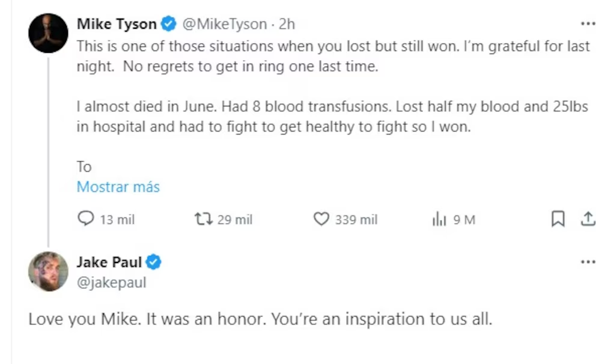Click Mike Tyson's profile avatar
Image resolution: width=596 pixels, height=364 pixels.
[x=48, y=33]
